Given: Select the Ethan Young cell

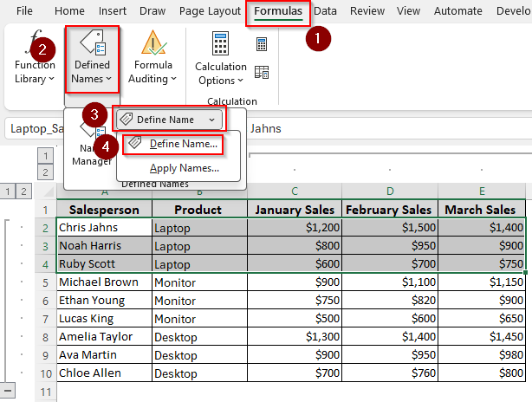Looking at the screenshot, I should (104, 301).
